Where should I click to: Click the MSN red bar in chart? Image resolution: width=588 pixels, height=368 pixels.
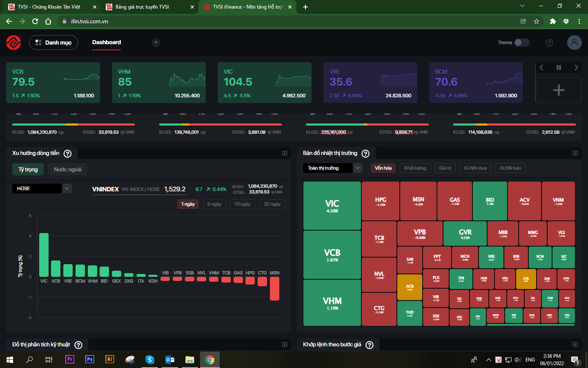[274, 289]
